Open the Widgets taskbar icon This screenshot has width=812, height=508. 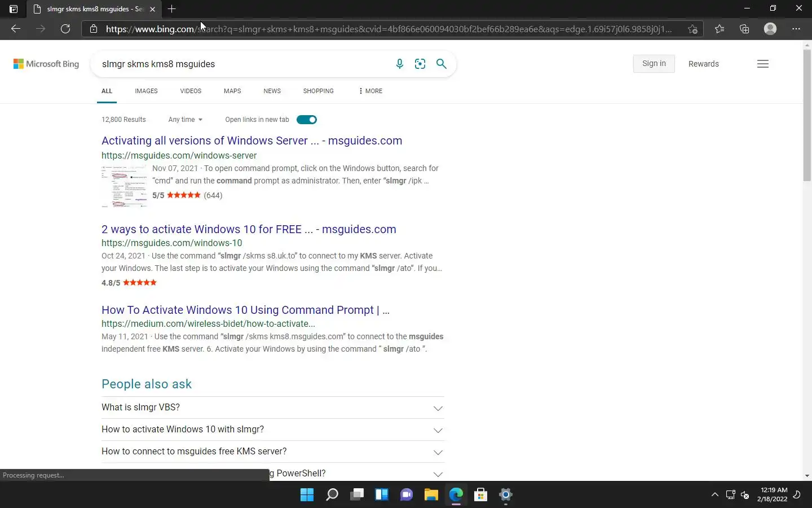[382, 495]
